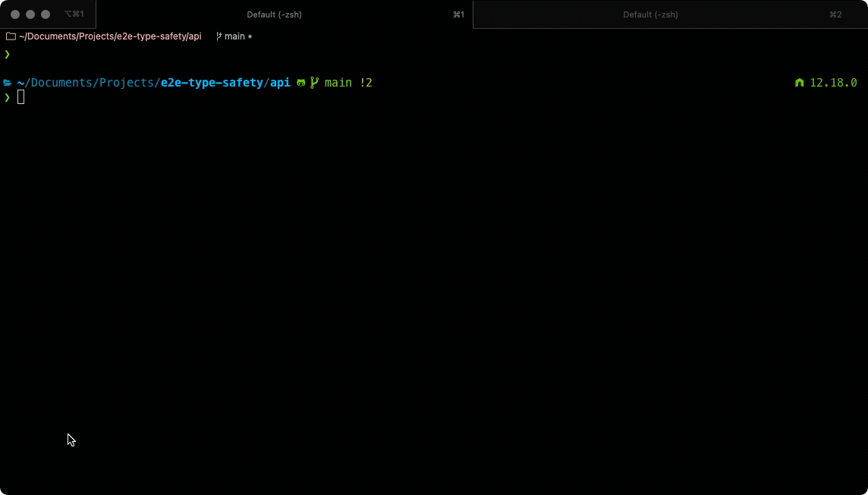Click the green zoom window button
The width and height of the screenshot is (868, 495).
pyautogui.click(x=46, y=14)
